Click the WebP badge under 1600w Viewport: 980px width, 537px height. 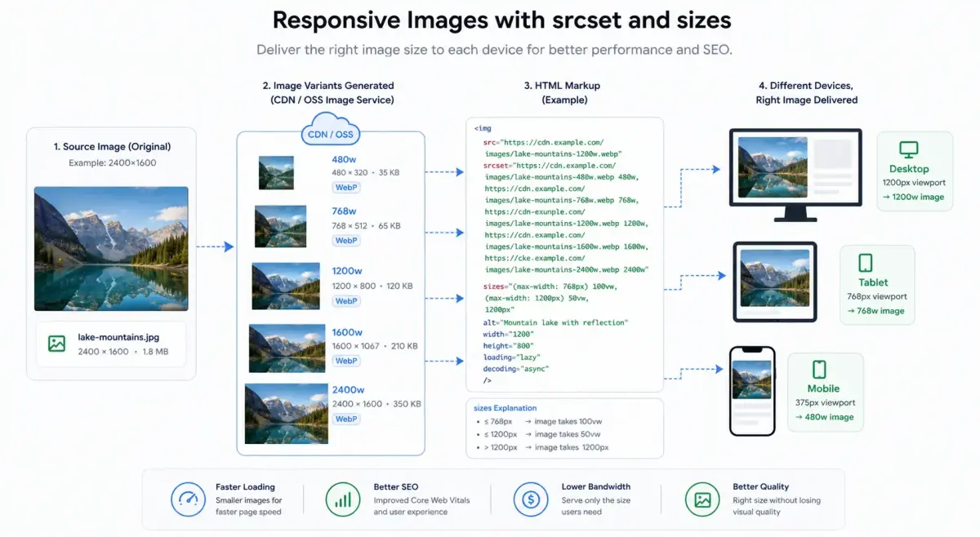[346, 361]
